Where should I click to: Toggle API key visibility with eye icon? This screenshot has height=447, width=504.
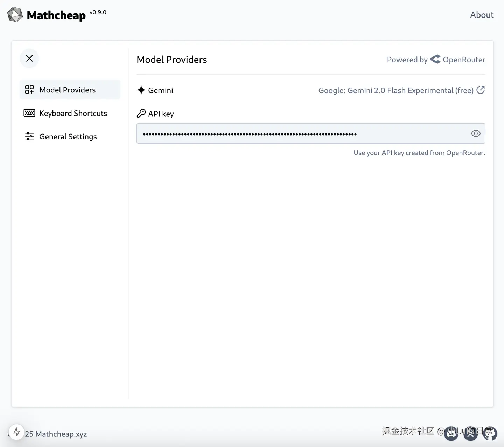click(476, 133)
